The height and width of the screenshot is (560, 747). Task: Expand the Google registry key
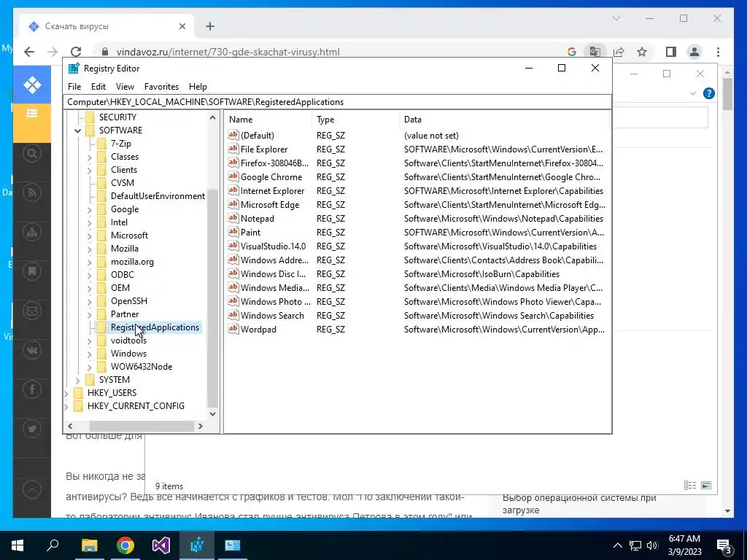90,209
